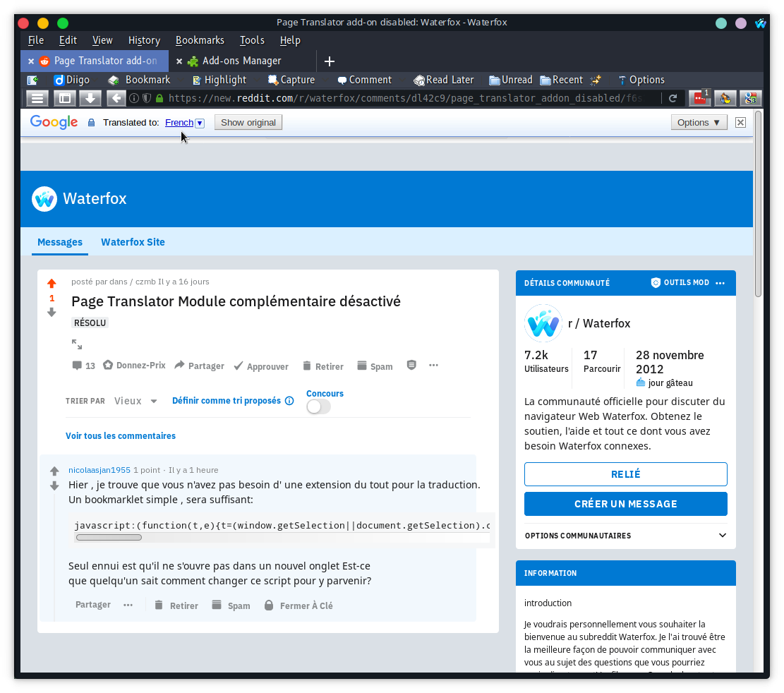Open the Unread folder
This screenshot has height=693, width=784.
coord(510,80)
